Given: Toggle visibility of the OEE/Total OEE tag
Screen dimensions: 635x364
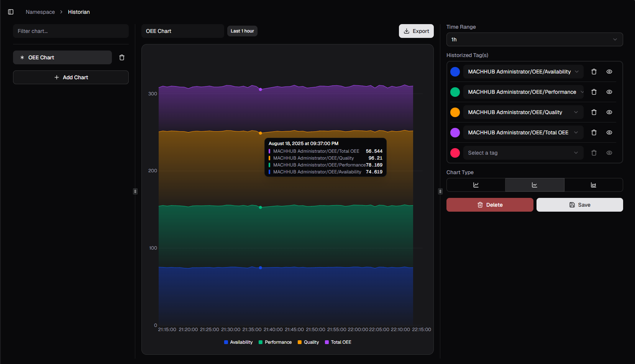Looking at the screenshot, I should coord(609,132).
